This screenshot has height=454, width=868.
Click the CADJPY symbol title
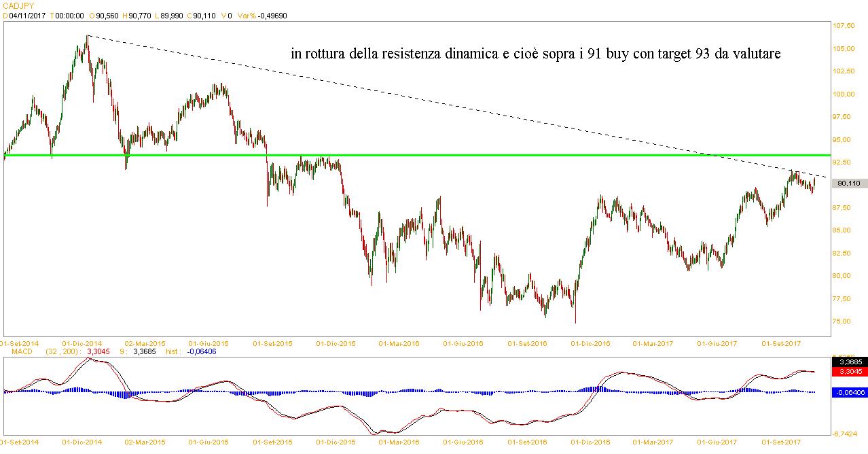pos(15,5)
